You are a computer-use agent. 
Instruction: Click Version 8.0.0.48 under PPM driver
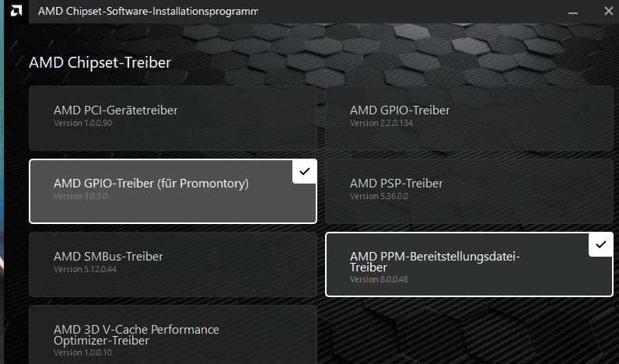click(379, 279)
